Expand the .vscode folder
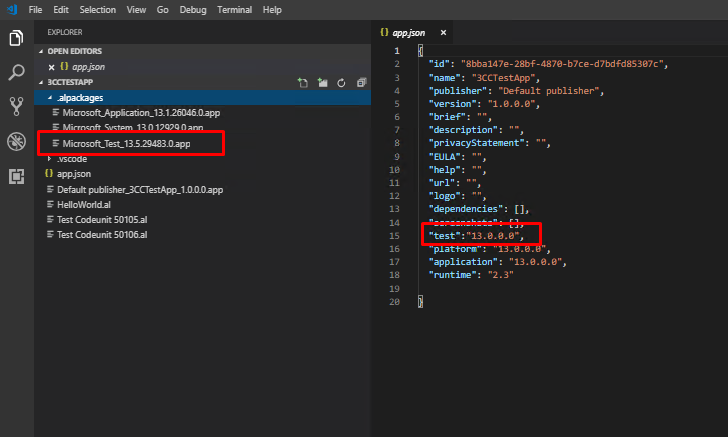Image resolution: width=728 pixels, height=437 pixels. [x=50, y=159]
